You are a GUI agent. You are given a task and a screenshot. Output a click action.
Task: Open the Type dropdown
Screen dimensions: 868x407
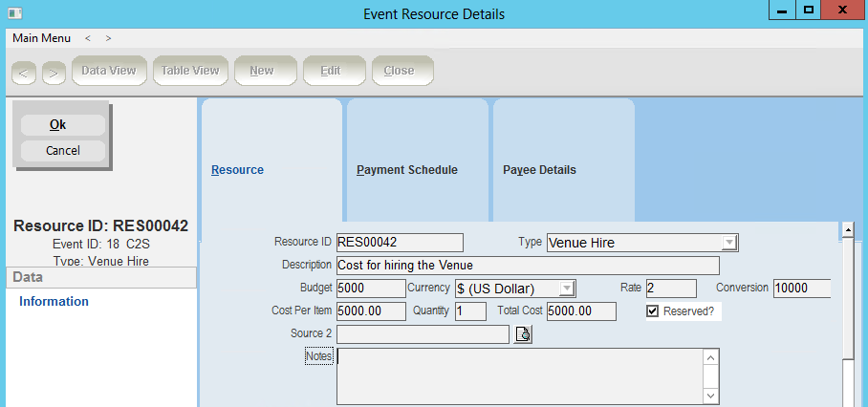729,243
